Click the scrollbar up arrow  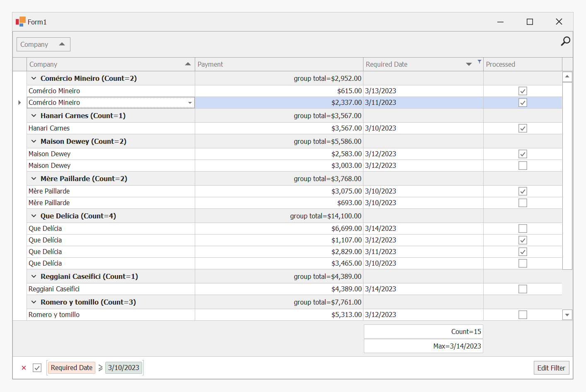[567, 77]
